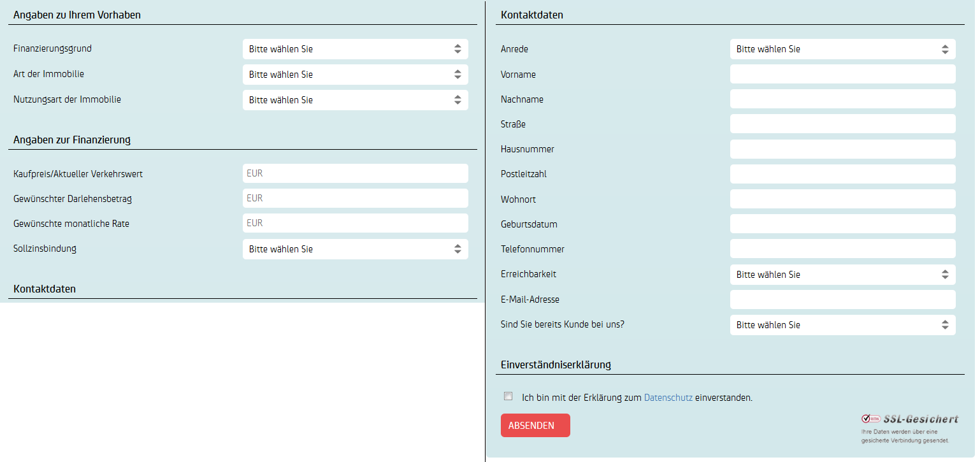Click the Telefonnummer field
Viewport: 980px width, 462px height.
pyautogui.click(x=842, y=249)
